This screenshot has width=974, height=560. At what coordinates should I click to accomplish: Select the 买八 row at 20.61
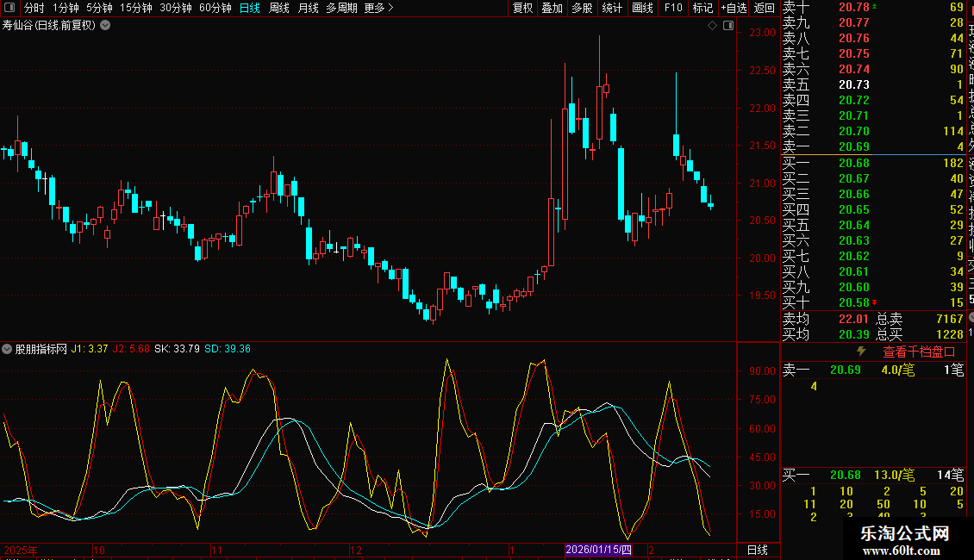pyautogui.click(x=873, y=272)
